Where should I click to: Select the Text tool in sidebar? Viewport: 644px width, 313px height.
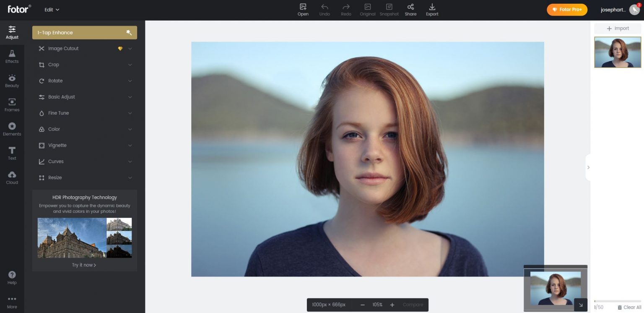coord(12,153)
